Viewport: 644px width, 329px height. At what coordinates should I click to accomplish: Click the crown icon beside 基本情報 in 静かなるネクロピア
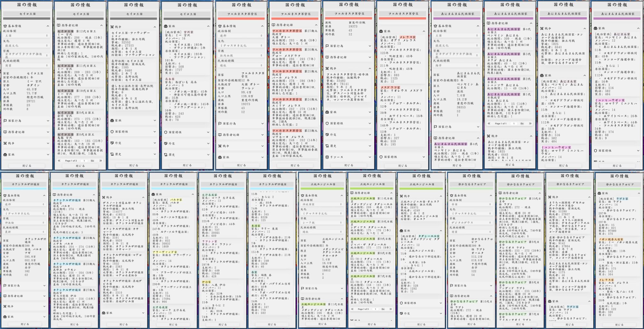pos(451,196)
